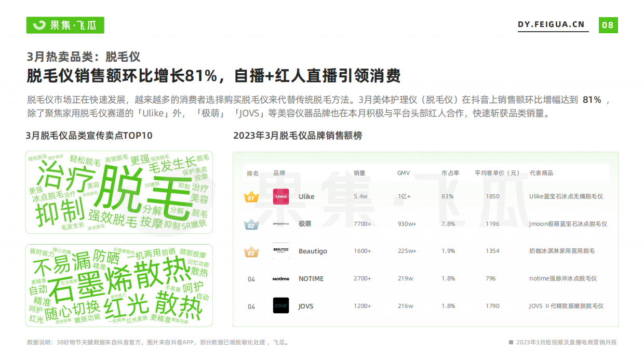The width and height of the screenshot is (644, 362).
Task: Click the Notime brand logo
Action: pos(281,279)
